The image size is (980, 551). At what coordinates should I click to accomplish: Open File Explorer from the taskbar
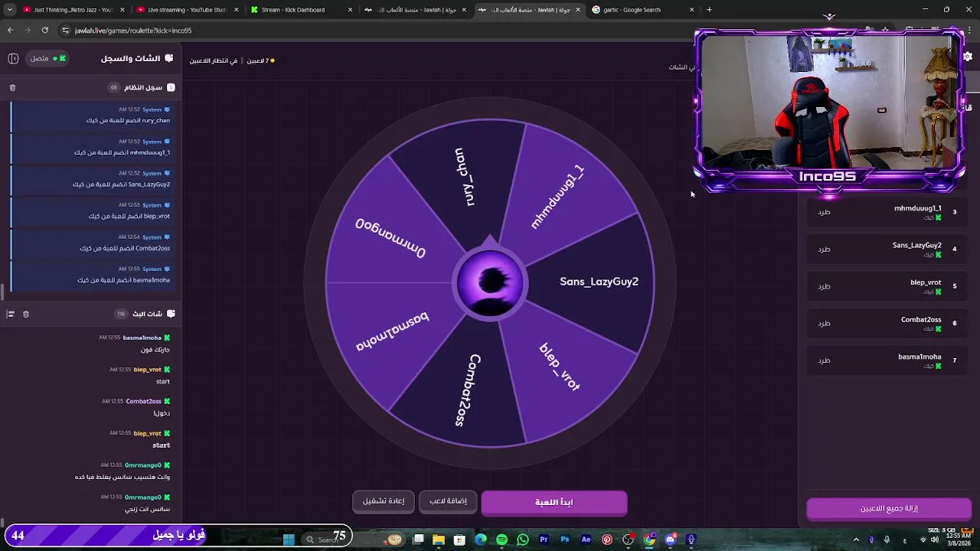pyautogui.click(x=439, y=540)
